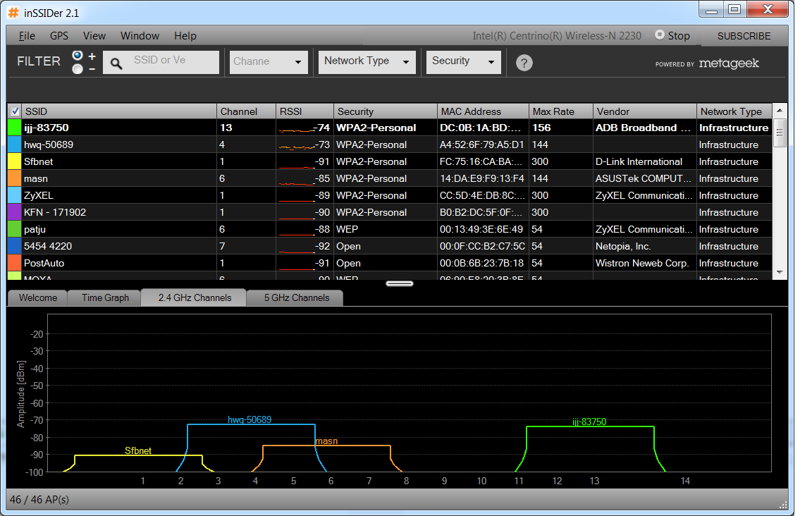Open the GPS menu
The width and height of the screenshot is (812, 516).
(x=59, y=36)
